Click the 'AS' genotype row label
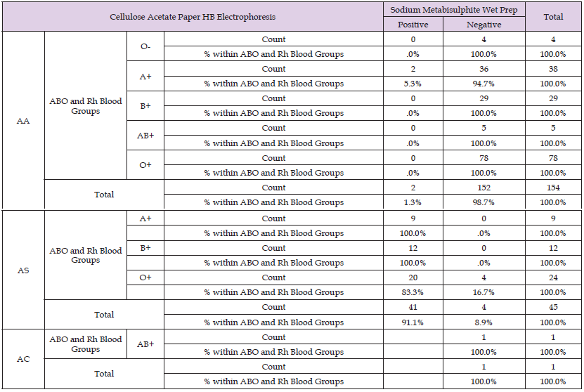The height and width of the screenshot is (392, 584). (23, 270)
